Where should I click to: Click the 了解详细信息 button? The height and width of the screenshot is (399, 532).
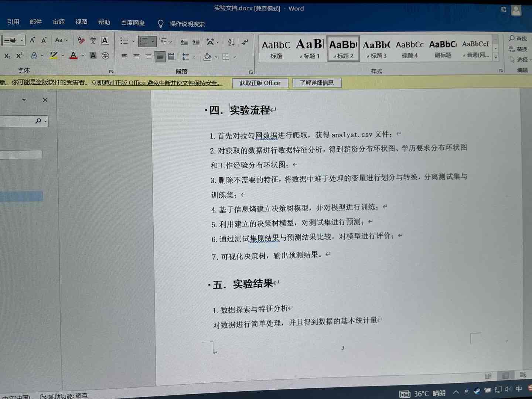[317, 83]
